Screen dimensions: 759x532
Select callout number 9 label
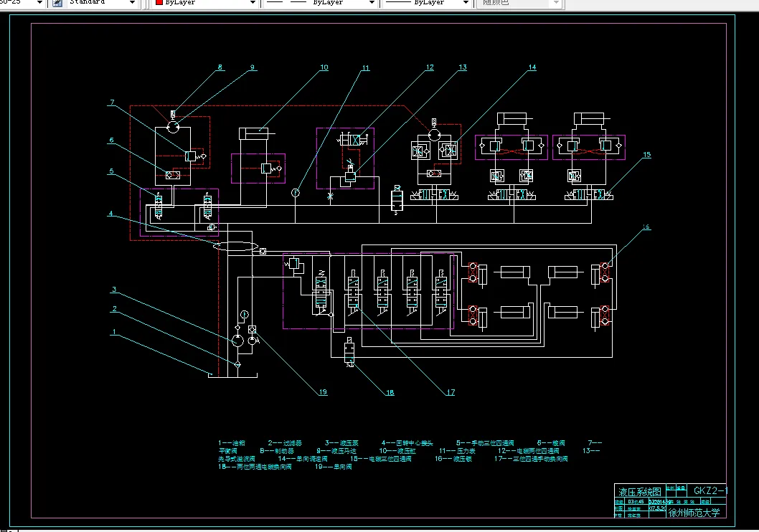coord(253,67)
